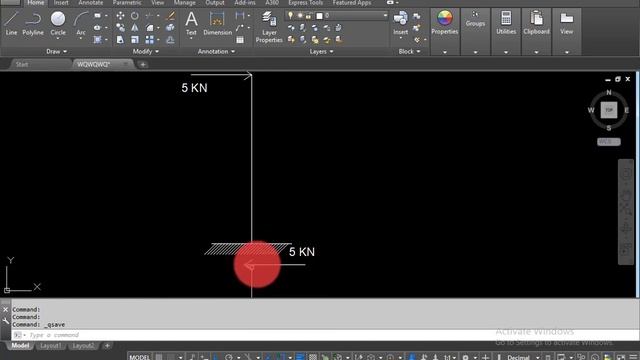Click the Rectangular Array tool
The height and width of the screenshot is (360, 640).
(149, 40)
